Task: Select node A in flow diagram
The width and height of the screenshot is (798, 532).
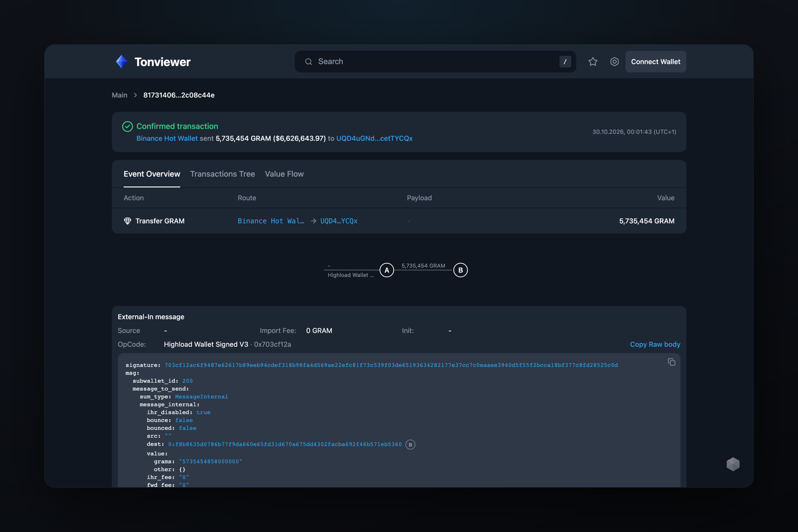Action: pos(387,270)
